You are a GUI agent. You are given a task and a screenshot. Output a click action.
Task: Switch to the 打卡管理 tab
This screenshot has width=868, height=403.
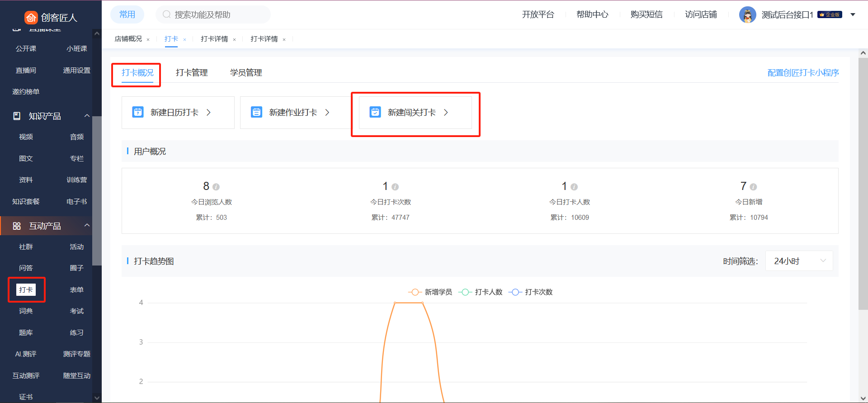tap(192, 73)
